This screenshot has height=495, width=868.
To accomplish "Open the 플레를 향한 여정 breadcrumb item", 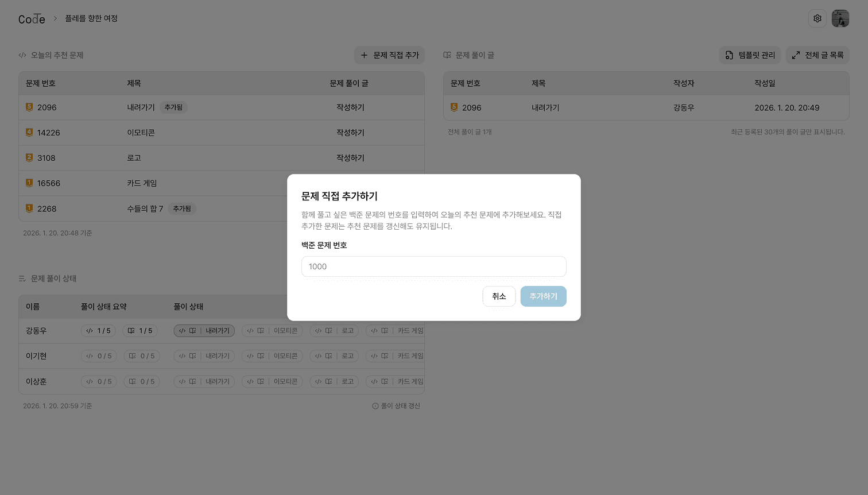I will pos(92,18).
